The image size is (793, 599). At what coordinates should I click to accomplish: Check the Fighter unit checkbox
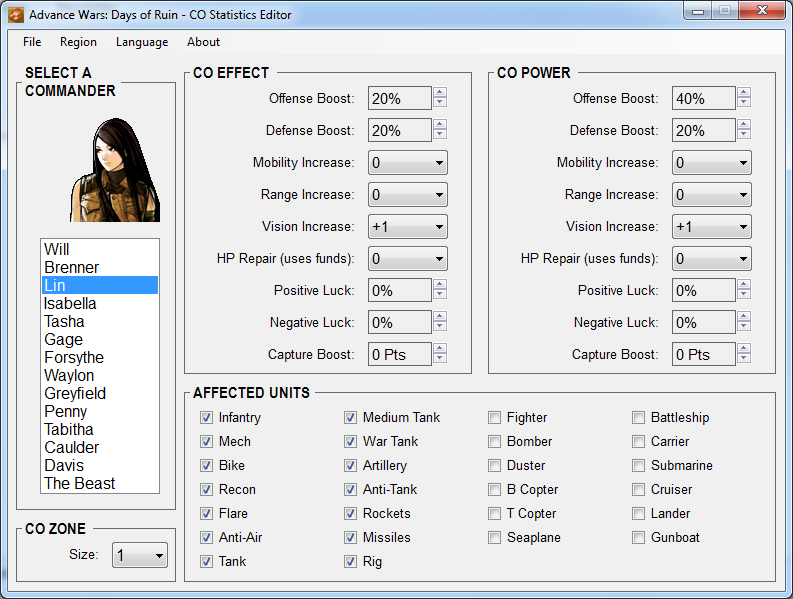point(494,417)
